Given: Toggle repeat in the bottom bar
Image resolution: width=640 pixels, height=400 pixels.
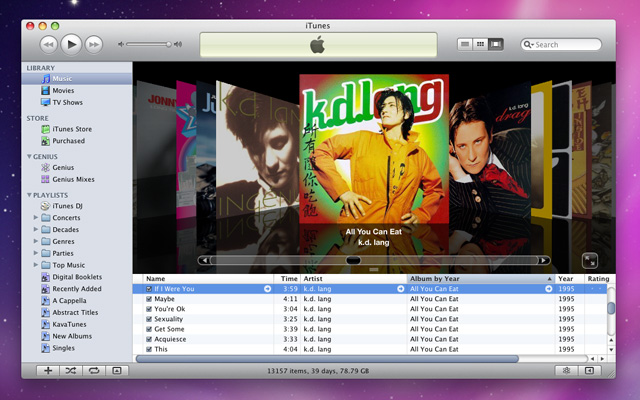Looking at the screenshot, I should click(x=93, y=370).
